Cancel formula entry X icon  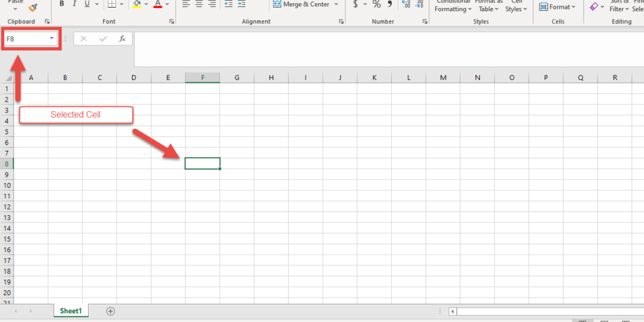point(84,38)
